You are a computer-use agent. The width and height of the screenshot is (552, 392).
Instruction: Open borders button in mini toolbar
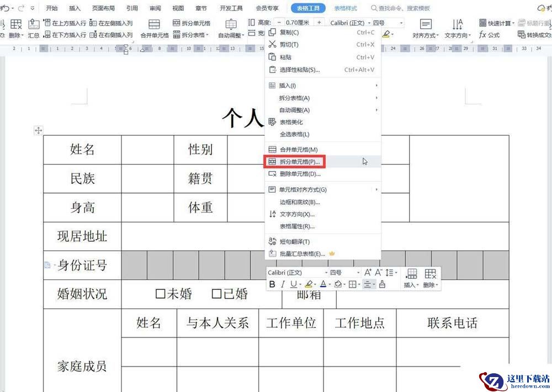[x=352, y=284]
